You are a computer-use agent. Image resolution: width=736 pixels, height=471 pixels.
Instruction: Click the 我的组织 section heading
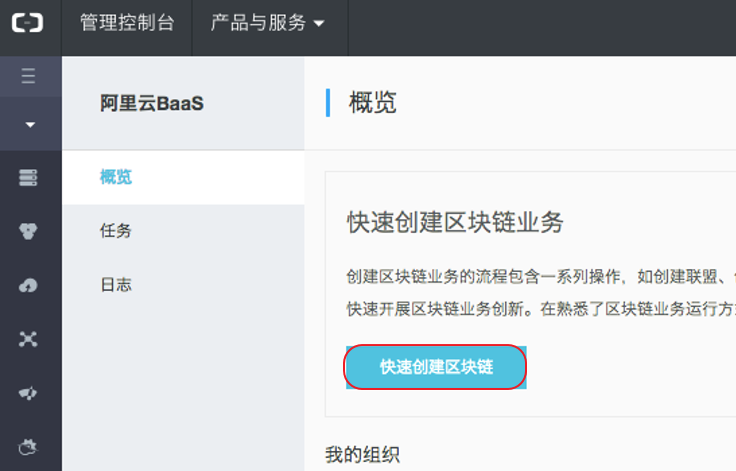[362, 455]
